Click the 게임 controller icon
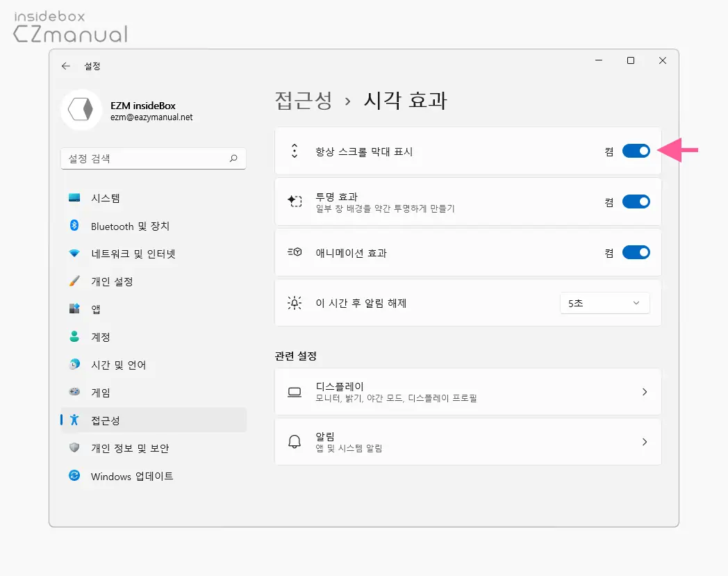 74,392
